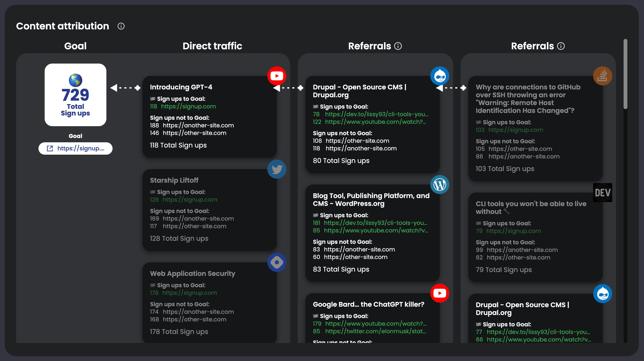This screenshot has height=361, width=644.
Task: Click the WordPress icon on Blog Tool card
Action: pos(440,185)
